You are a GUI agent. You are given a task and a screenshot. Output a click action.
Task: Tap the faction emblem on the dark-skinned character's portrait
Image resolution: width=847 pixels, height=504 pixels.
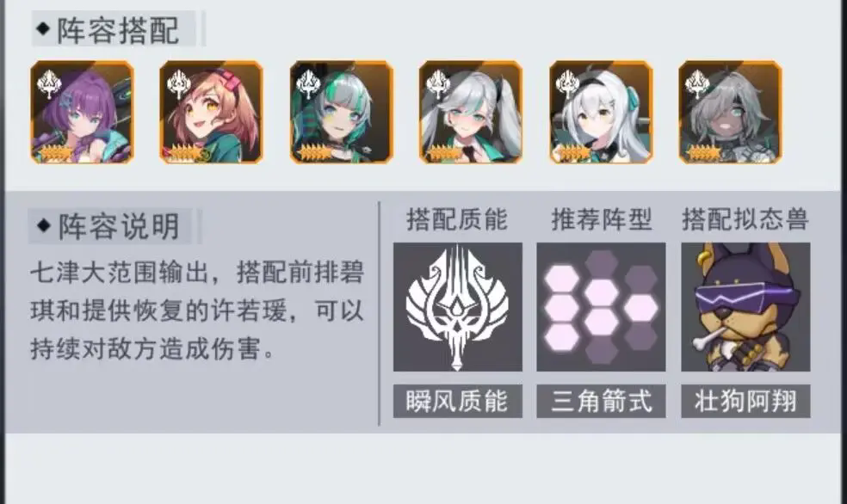pos(697,85)
